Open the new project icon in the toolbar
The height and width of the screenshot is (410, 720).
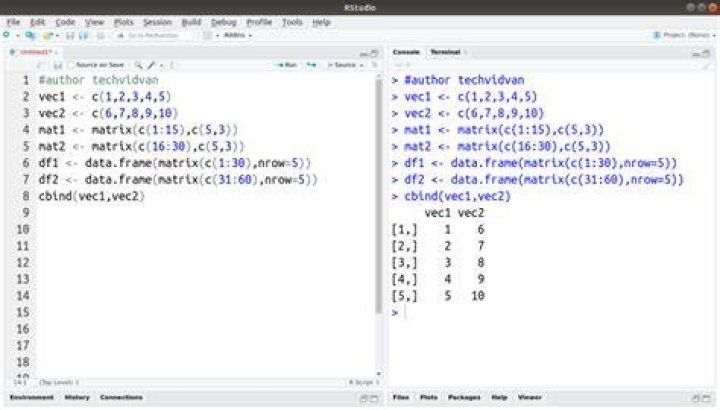[30, 35]
